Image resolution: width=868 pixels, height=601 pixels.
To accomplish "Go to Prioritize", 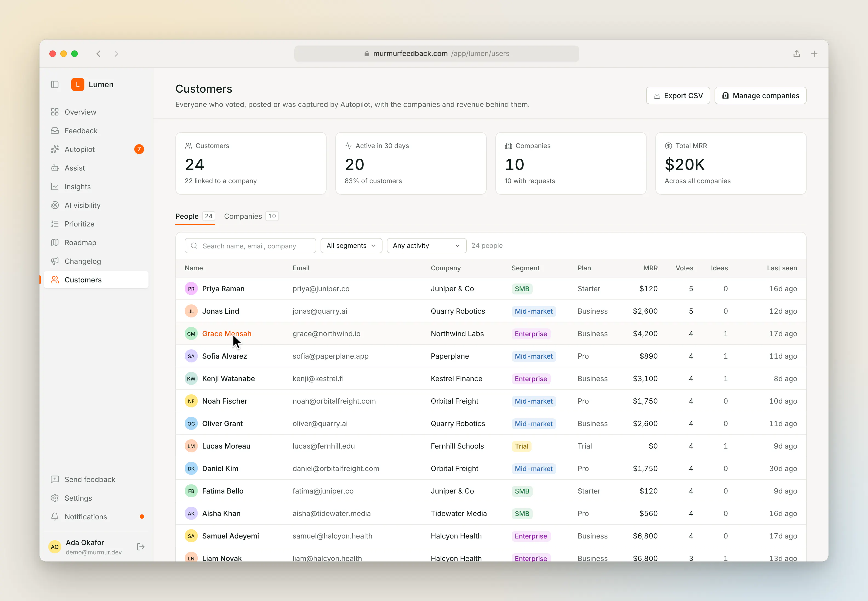I will [x=96, y=224].
